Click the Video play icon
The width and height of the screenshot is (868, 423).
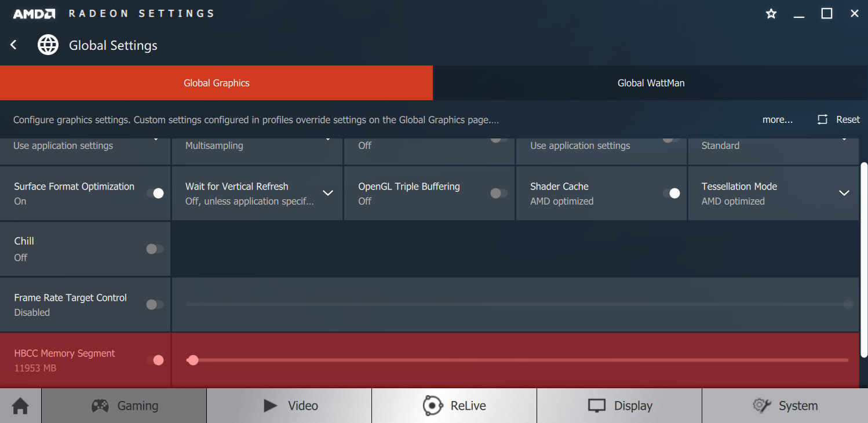pyautogui.click(x=271, y=406)
